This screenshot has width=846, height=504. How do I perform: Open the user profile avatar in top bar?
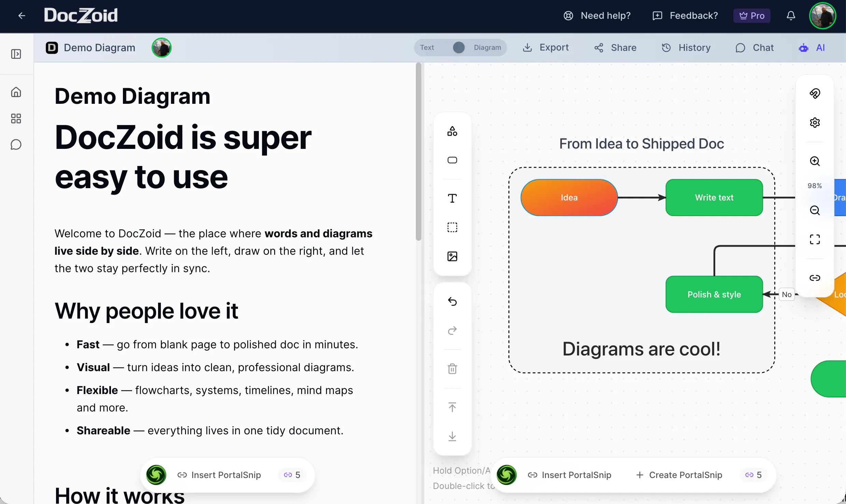point(823,16)
